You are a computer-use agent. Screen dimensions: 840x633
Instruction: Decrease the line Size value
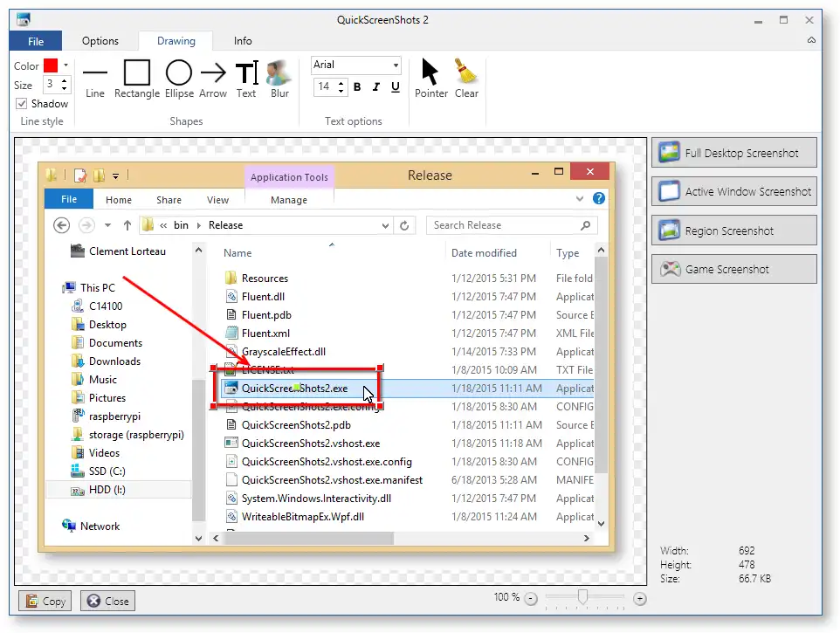[x=65, y=88]
